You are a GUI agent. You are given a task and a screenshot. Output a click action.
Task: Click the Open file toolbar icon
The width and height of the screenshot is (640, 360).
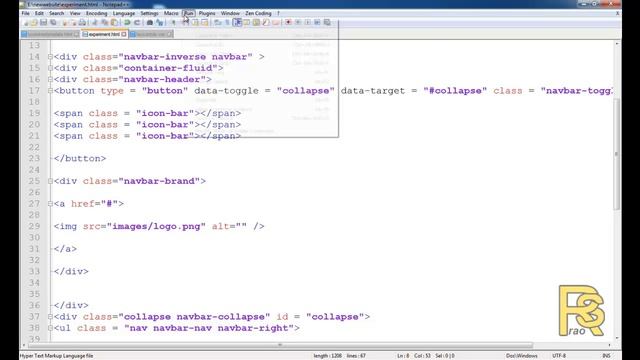coord(33,22)
